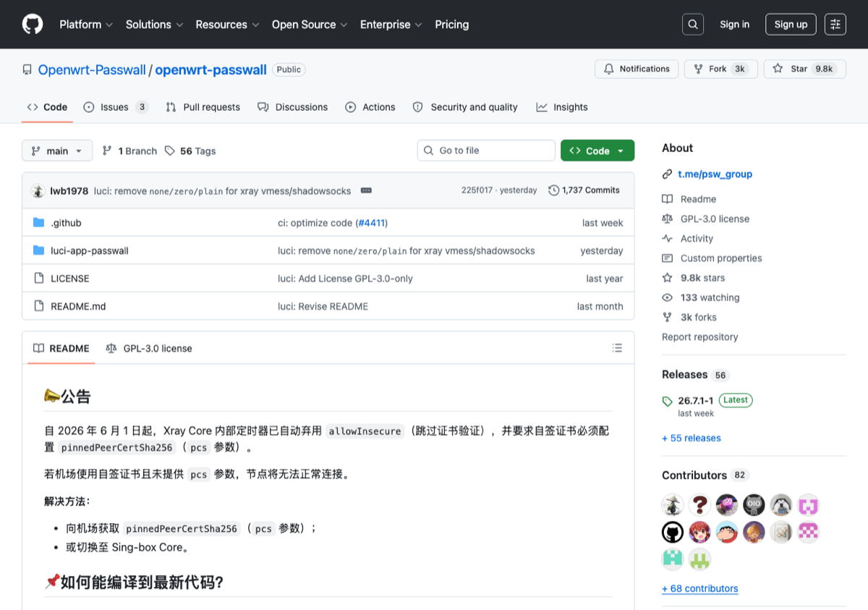The image size is (868, 610).
Task: Expand the Resources menu
Action: click(227, 25)
